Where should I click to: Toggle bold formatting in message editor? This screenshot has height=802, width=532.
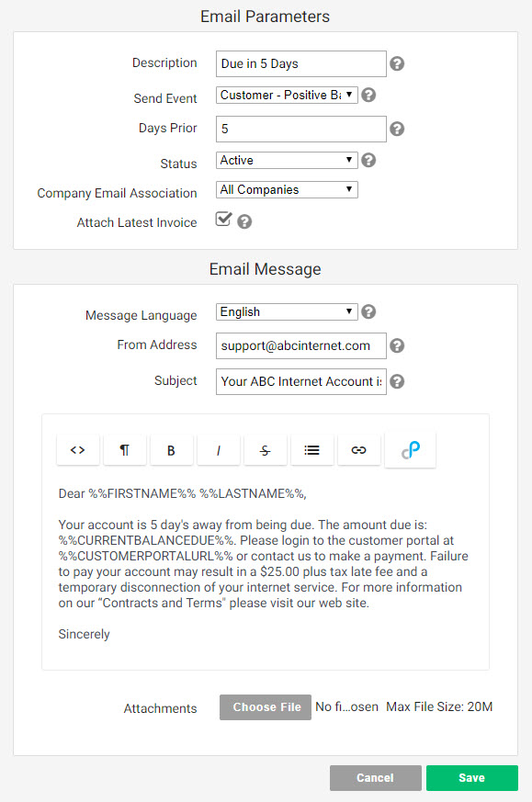click(172, 450)
